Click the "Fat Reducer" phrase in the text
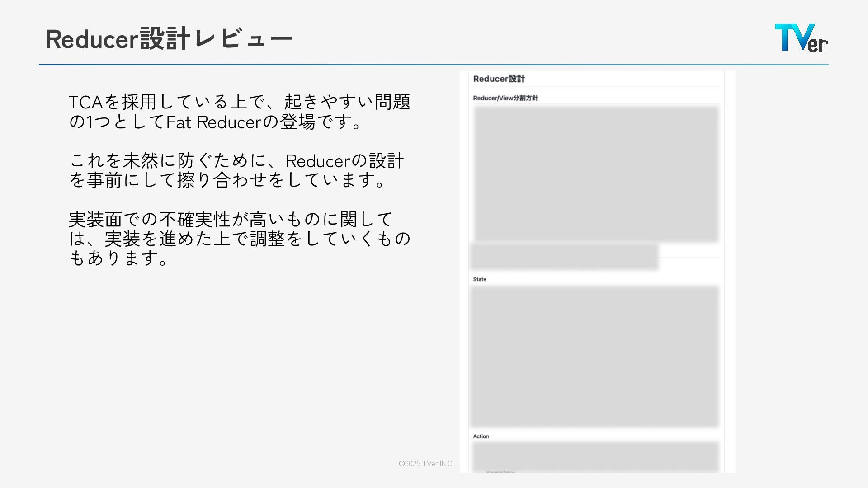868x488 pixels. pyautogui.click(x=214, y=122)
